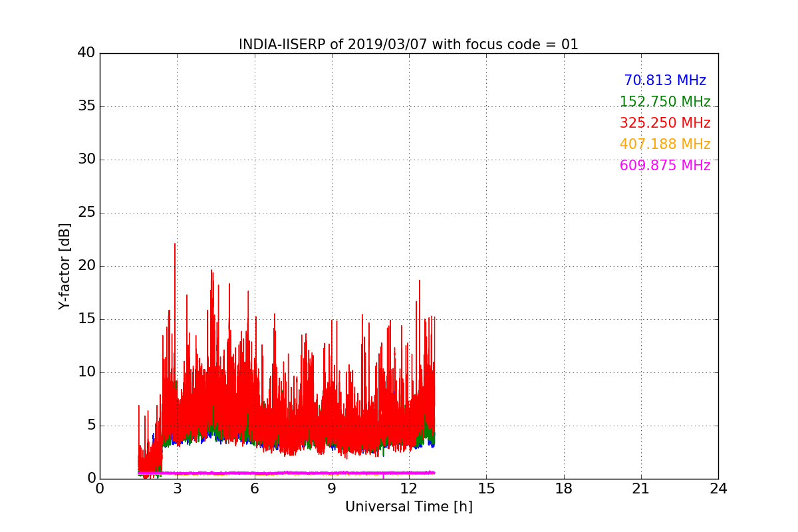Click the x-axis tick value 3
The height and width of the screenshot is (532, 798).
(177, 489)
